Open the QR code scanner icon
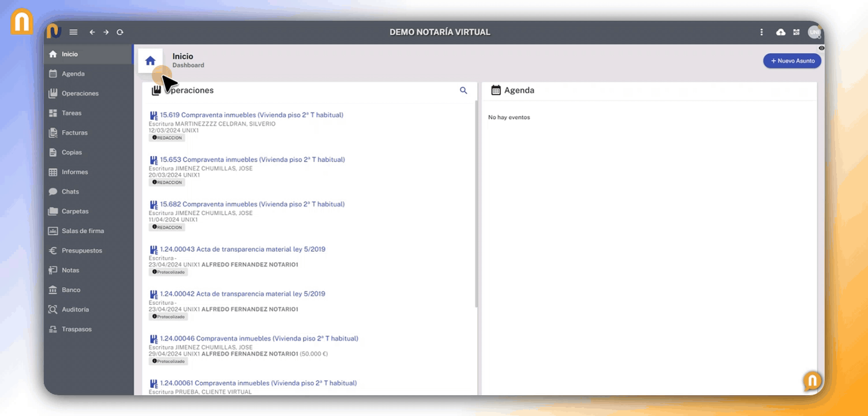Screen dimensions: 868x416 coord(796,32)
